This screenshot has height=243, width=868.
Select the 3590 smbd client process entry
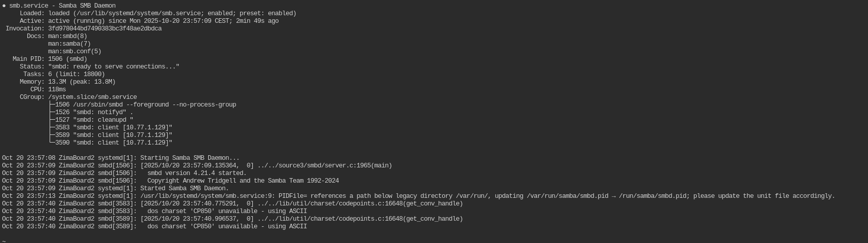point(113,143)
